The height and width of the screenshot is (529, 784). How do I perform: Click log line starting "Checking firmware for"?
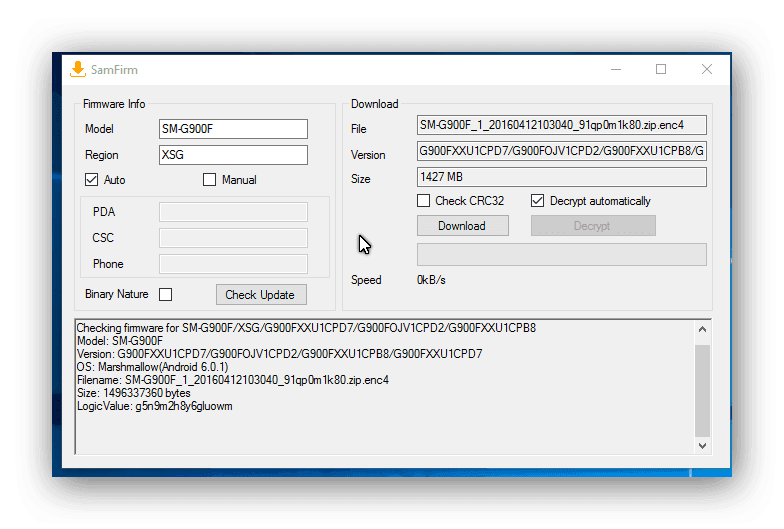click(x=306, y=328)
